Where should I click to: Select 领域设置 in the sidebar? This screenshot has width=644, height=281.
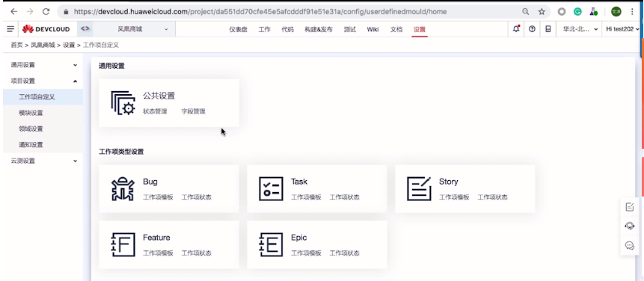43,129
